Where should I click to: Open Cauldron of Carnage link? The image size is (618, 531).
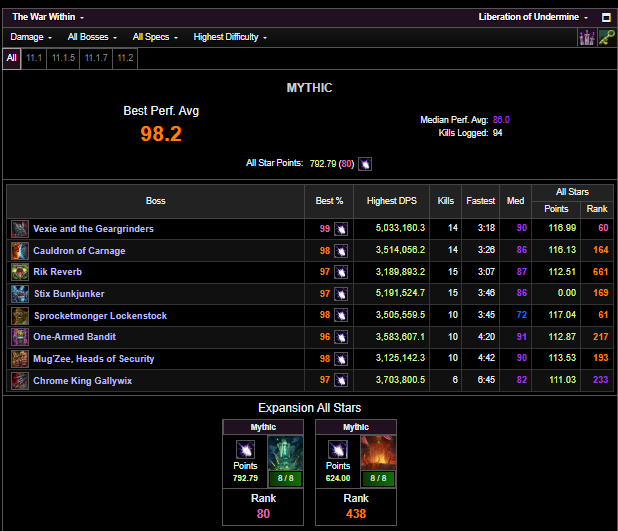(79, 251)
